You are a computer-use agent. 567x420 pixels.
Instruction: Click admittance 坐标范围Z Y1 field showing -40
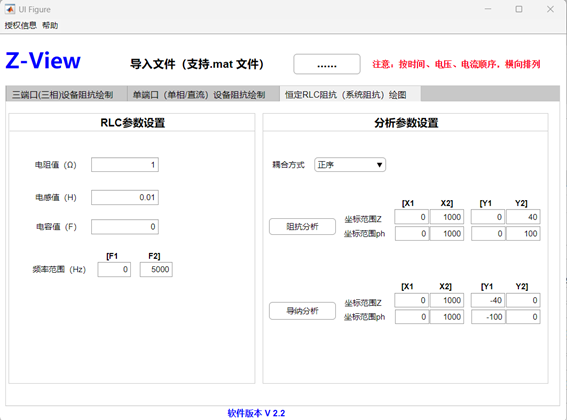pos(488,300)
